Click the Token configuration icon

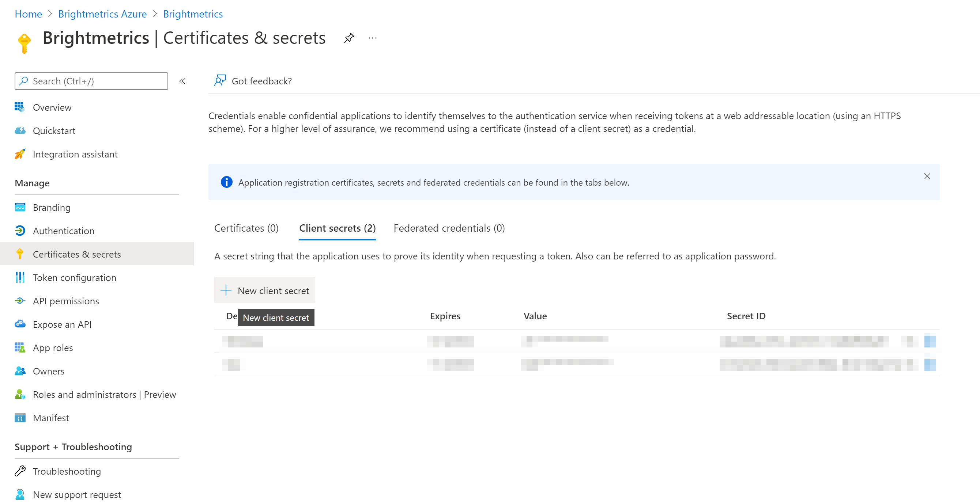pos(20,277)
